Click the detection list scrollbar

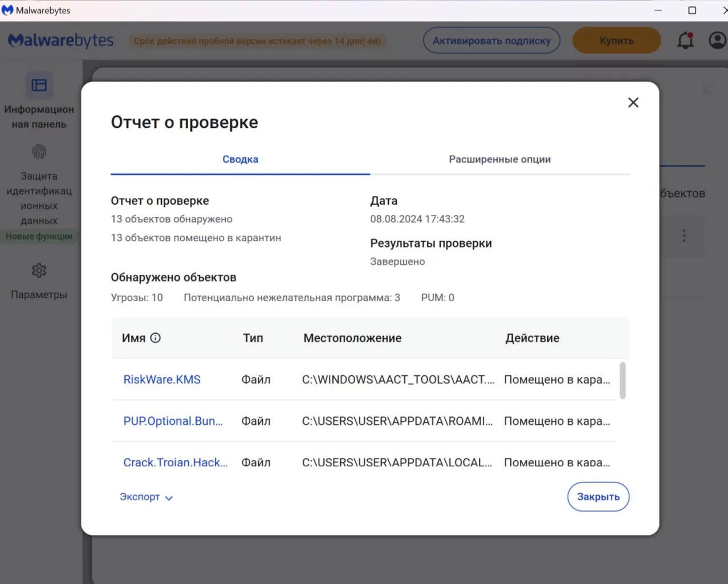tap(623, 380)
